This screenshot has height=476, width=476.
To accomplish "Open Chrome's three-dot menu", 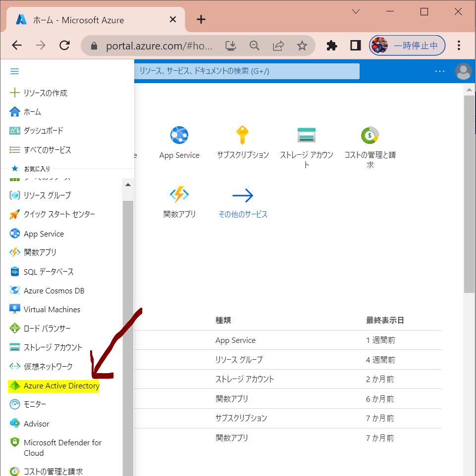I will (x=459, y=46).
